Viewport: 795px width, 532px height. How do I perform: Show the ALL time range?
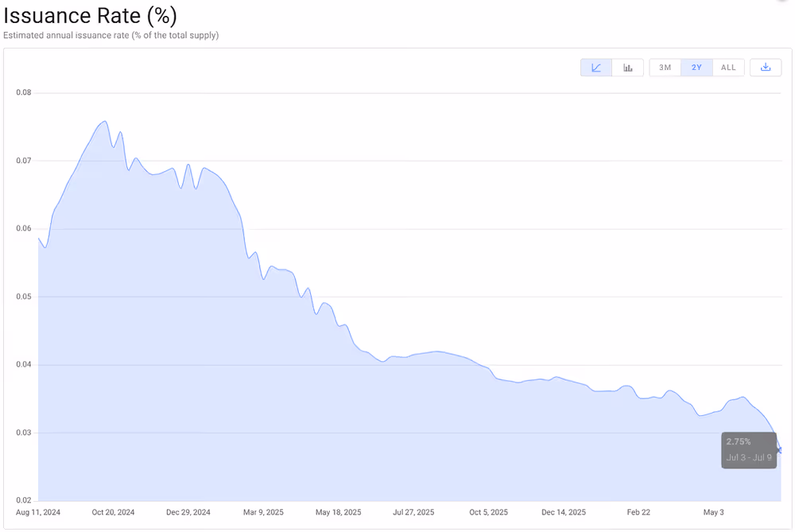click(x=728, y=68)
